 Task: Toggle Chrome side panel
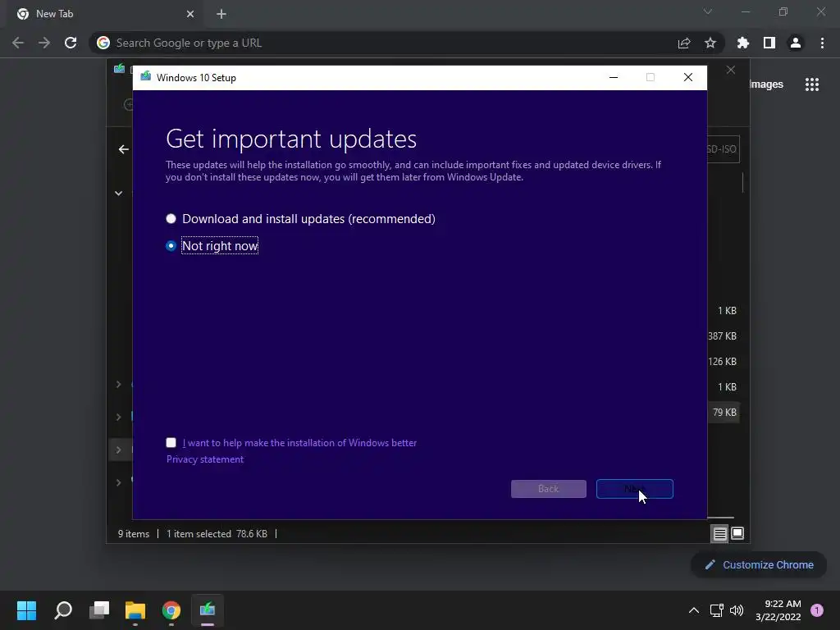pos(769,43)
